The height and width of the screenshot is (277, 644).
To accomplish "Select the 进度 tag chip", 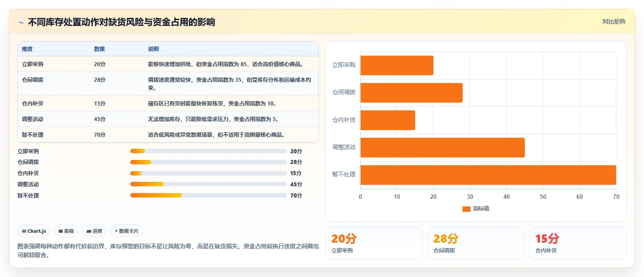I will coord(94,231).
